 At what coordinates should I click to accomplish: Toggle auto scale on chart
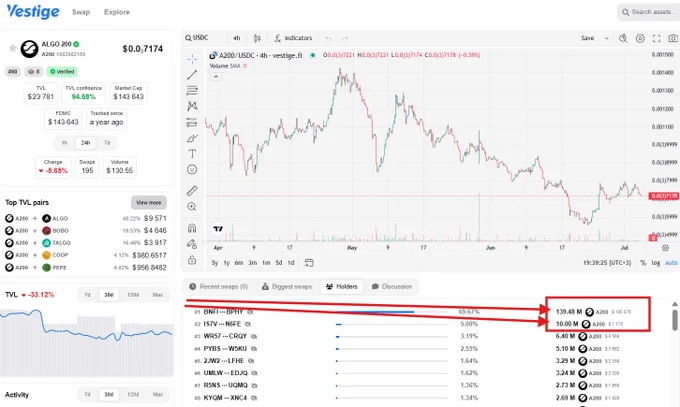671,263
